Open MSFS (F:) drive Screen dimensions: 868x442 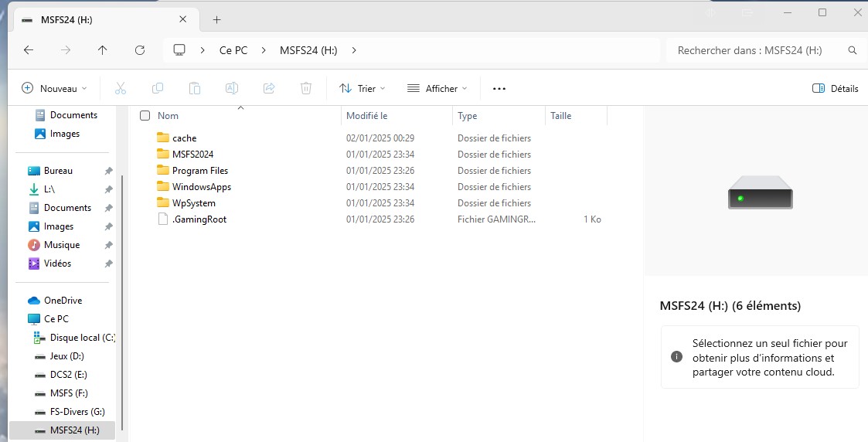61,393
